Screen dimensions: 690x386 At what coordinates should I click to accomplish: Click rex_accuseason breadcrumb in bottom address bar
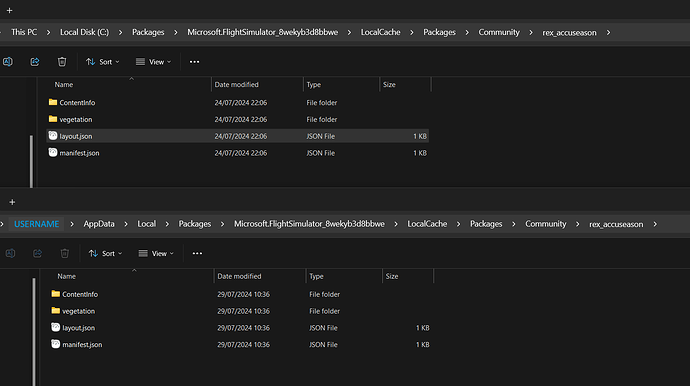tap(616, 224)
